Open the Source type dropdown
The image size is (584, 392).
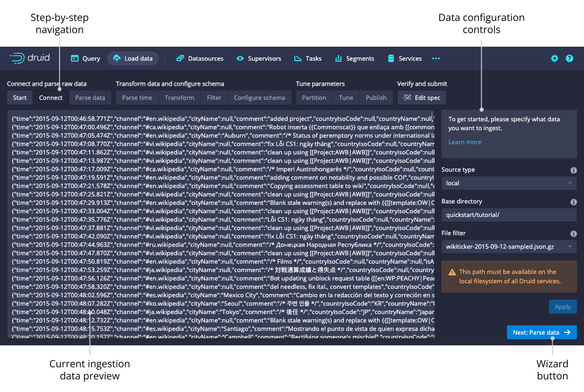coord(509,183)
